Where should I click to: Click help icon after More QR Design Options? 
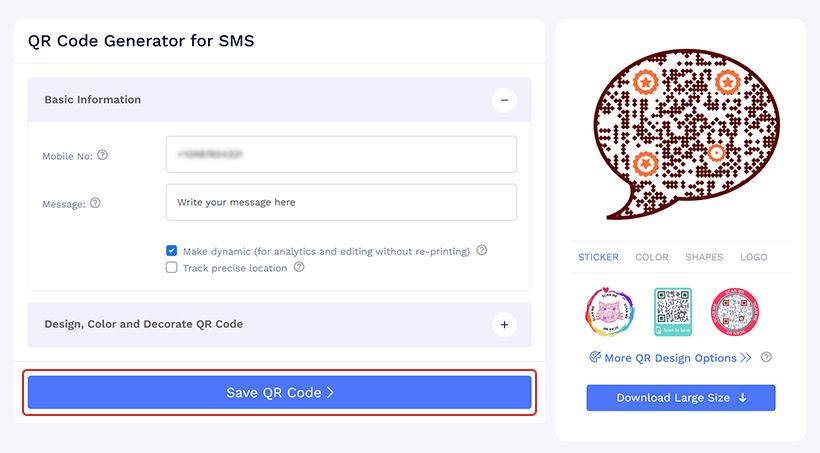766,357
